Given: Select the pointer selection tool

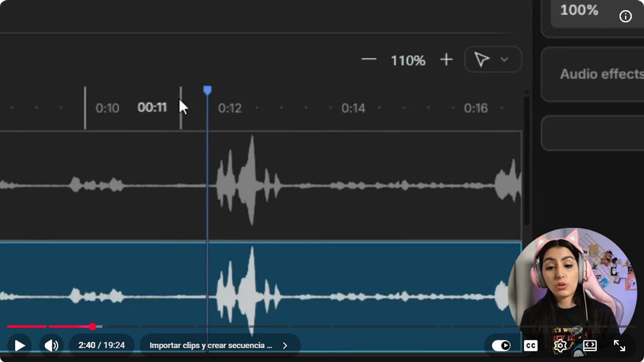Looking at the screenshot, I should 482,60.
